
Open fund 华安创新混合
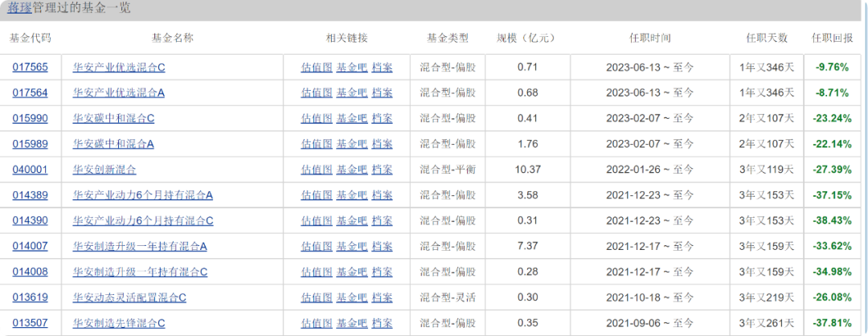[x=104, y=170]
